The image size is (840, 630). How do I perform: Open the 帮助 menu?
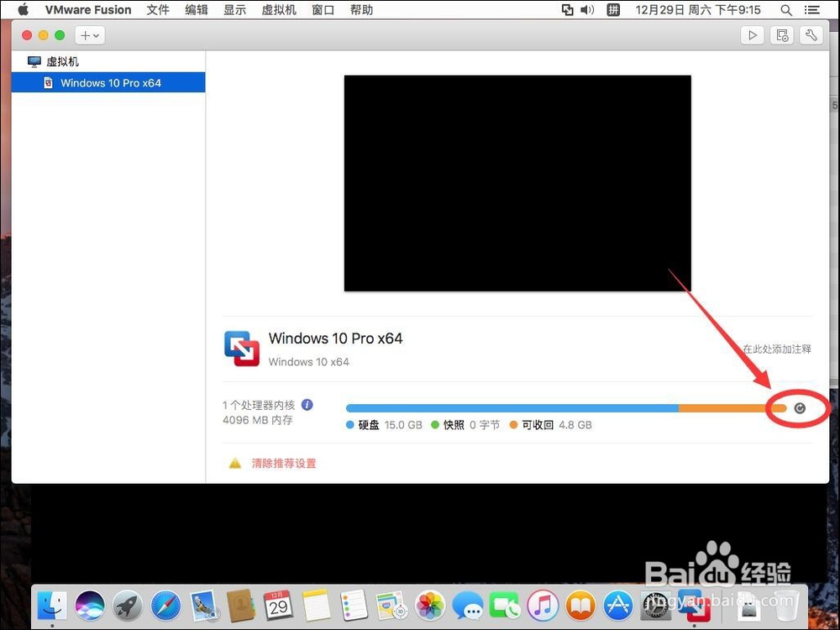361,9
